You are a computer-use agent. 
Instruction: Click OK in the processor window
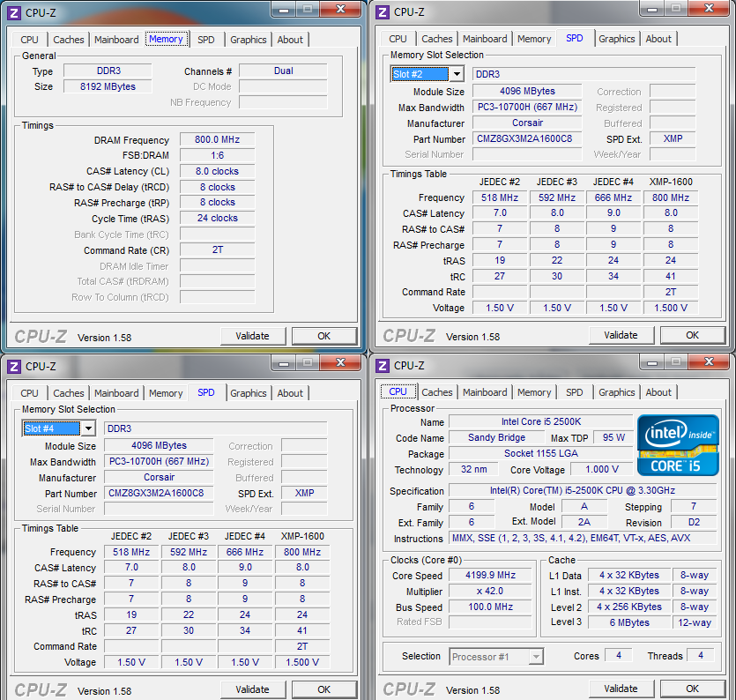tap(692, 689)
